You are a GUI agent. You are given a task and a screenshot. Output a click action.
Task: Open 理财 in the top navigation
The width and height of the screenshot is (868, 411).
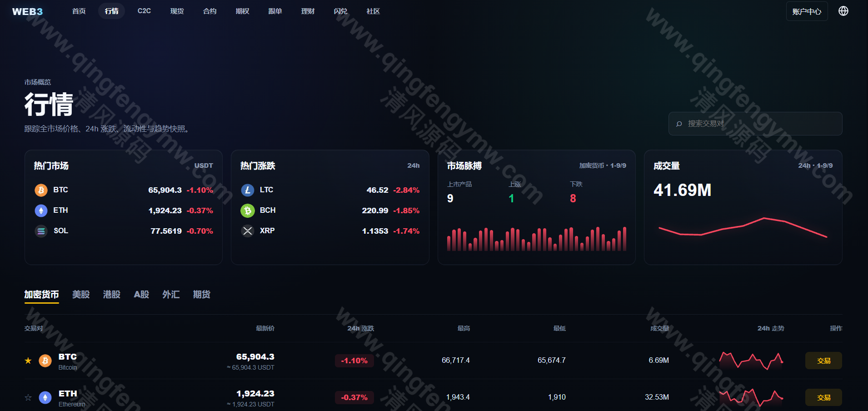click(308, 11)
